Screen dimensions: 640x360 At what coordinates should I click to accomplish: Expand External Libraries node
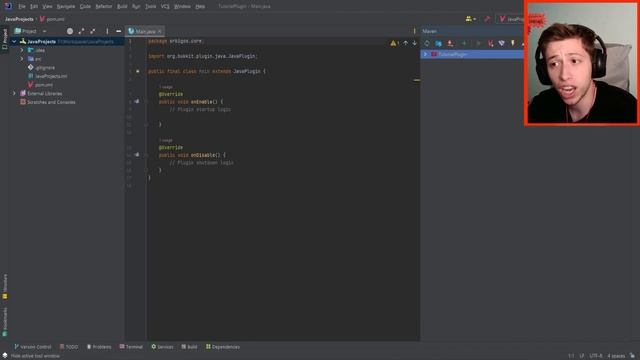tap(14, 93)
